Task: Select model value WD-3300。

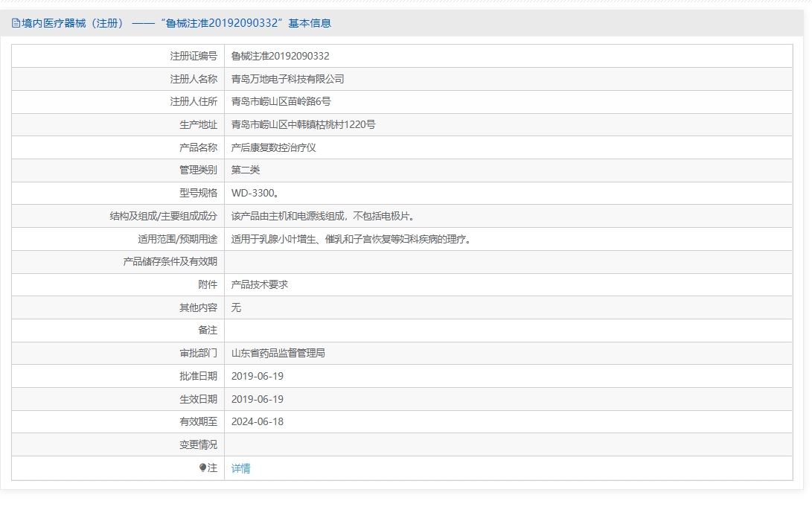Action: click(x=255, y=193)
